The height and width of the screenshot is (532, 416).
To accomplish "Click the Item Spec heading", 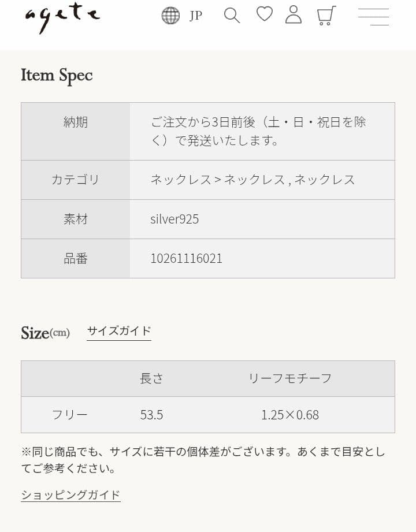I will coord(57,75).
